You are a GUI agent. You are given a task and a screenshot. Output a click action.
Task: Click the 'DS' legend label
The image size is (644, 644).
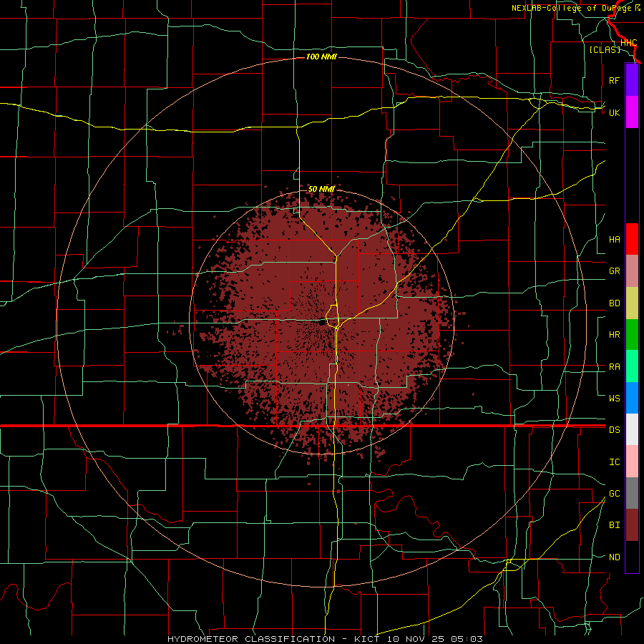(614, 430)
